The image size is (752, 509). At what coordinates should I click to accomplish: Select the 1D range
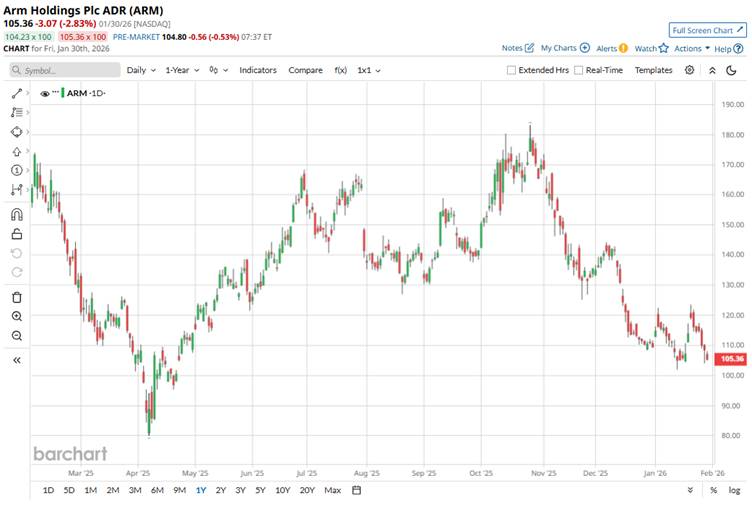click(x=48, y=490)
